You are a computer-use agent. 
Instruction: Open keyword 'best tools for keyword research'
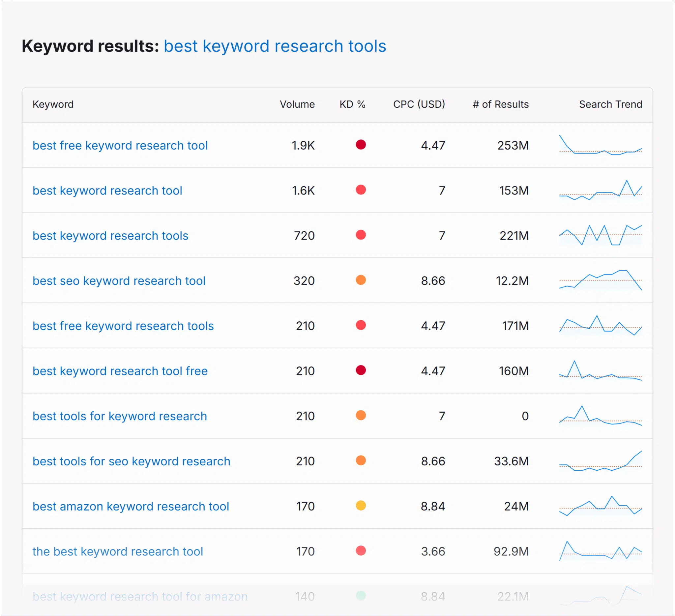click(120, 416)
